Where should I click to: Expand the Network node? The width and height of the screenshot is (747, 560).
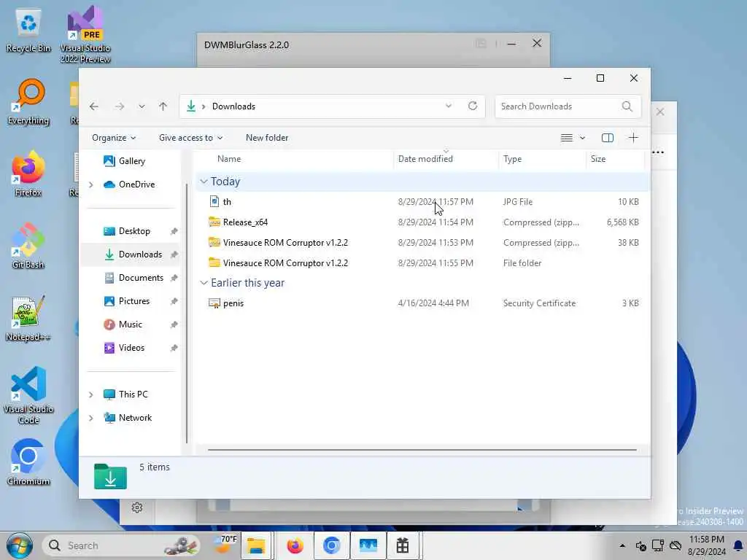pos(91,418)
